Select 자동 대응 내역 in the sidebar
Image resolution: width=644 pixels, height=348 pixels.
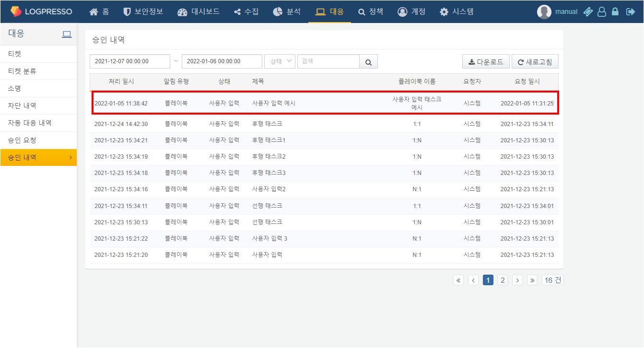tap(38, 123)
